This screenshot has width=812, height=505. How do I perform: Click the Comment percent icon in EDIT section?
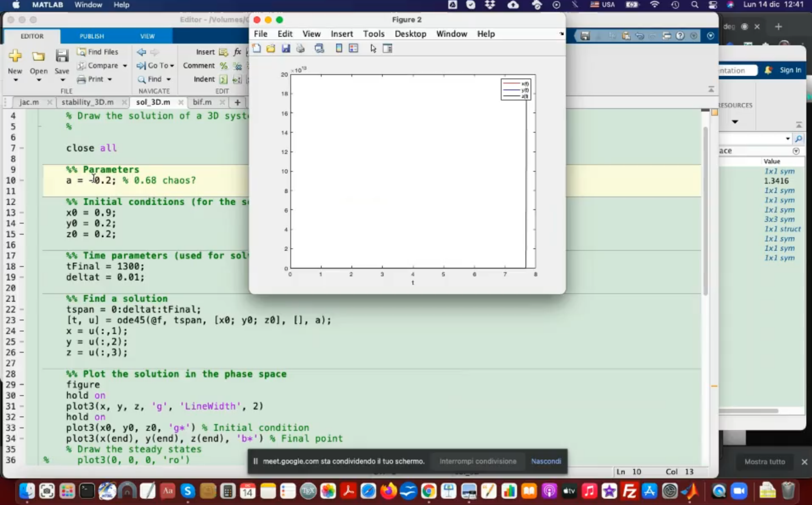click(224, 66)
